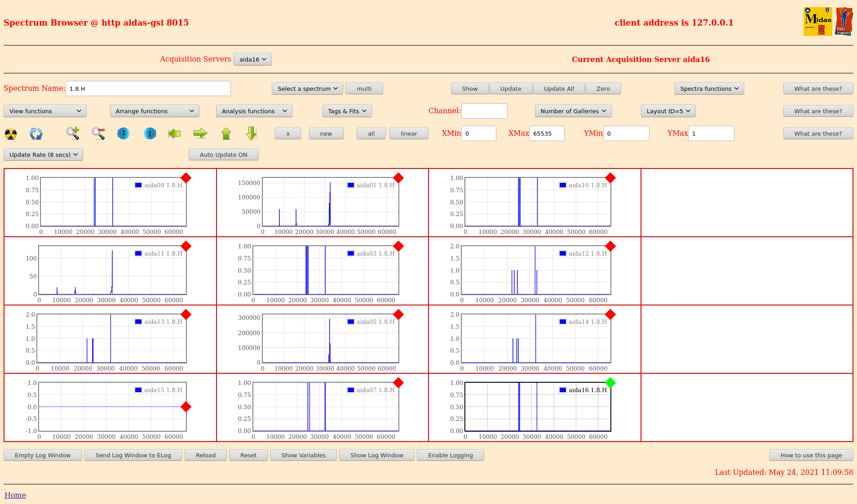This screenshot has height=504, width=857.
Task: Click What are these? beside Layout ID
Action: click(818, 111)
